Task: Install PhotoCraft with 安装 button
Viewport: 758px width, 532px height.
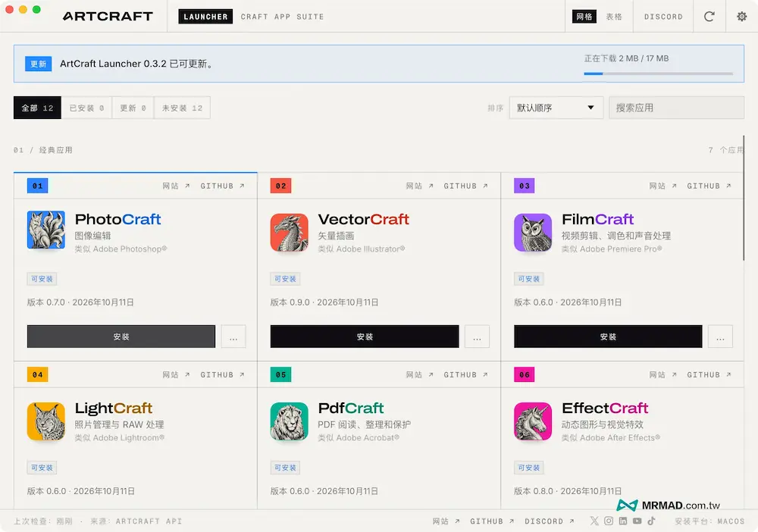Action: [x=121, y=336]
